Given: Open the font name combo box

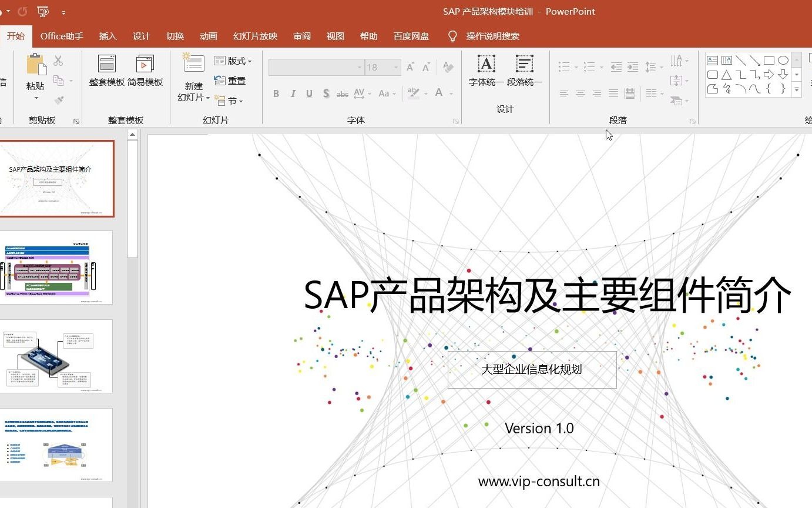Looking at the screenshot, I should pos(316,67).
